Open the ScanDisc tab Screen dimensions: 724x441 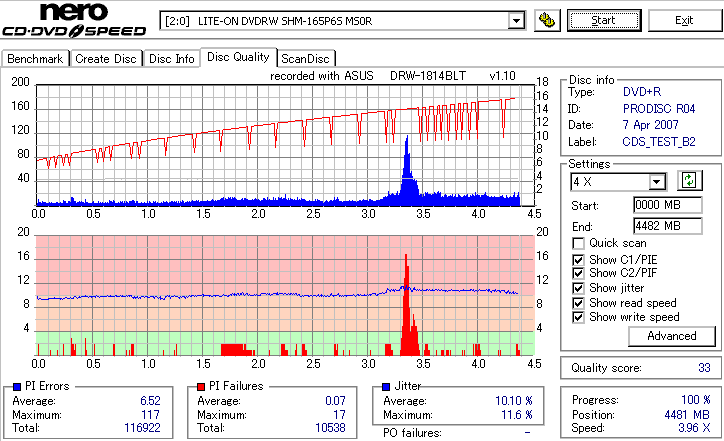(305, 59)
